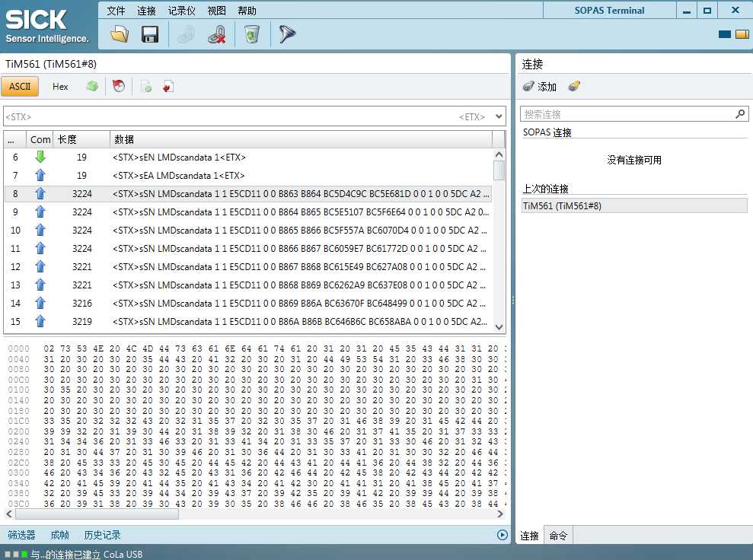Click the hex view horizontal scrollbar thumb

click(x=97, y=514)
